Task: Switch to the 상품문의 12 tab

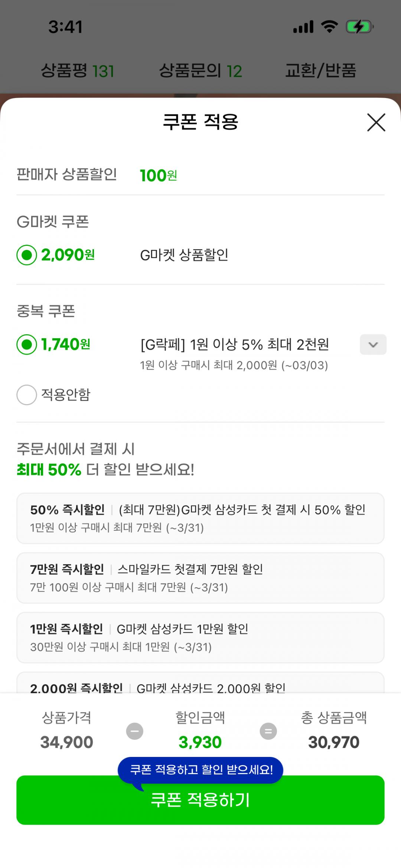Action: click(x=200, y=71)
